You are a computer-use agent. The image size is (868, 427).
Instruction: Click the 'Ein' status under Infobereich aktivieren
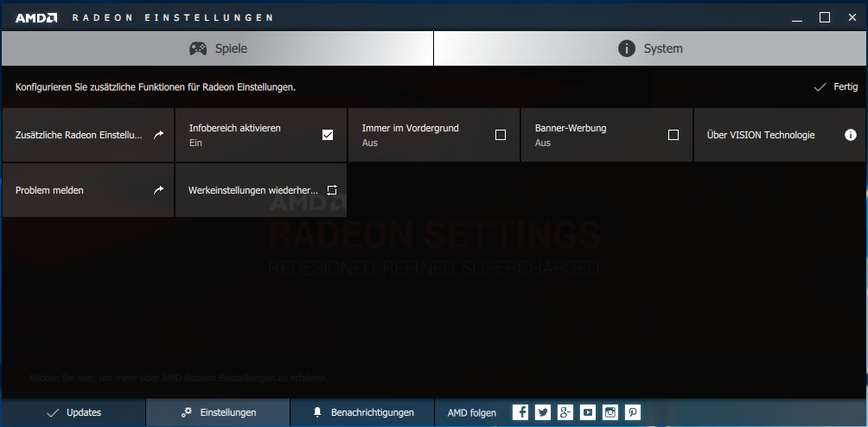tap(195, 143)
